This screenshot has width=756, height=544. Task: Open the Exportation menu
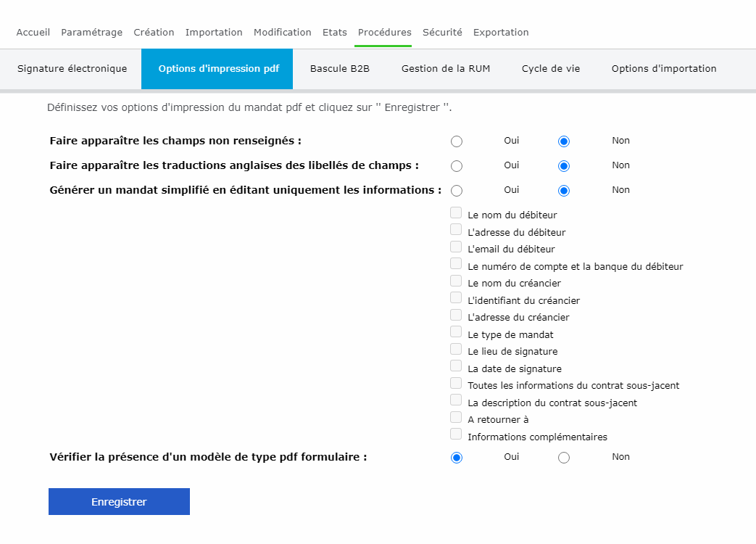coord(501,33)
